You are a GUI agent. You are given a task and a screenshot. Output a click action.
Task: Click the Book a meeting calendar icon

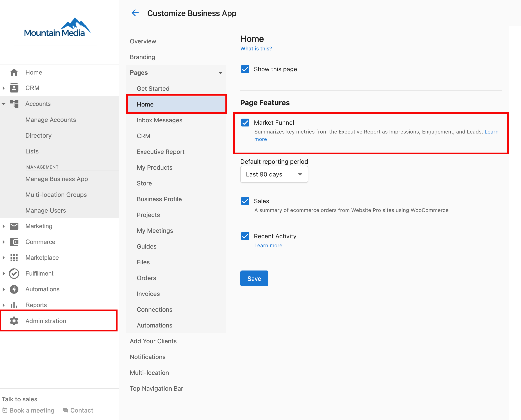pos(5,410)
